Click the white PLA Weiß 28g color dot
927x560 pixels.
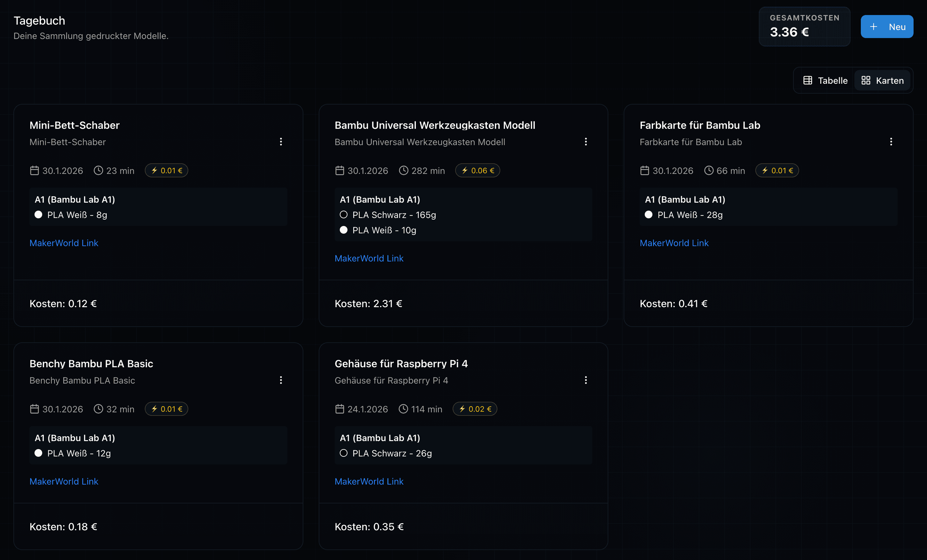click(649, 215)
